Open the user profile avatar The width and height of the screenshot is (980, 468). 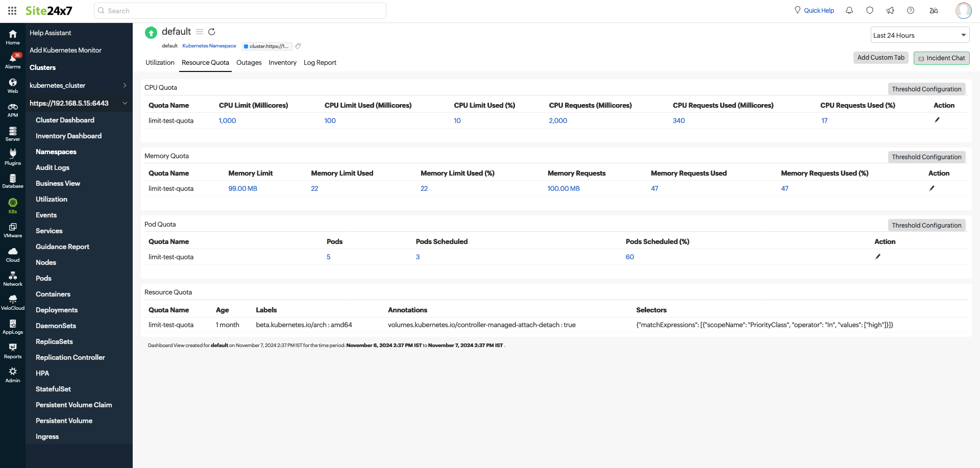964,10
